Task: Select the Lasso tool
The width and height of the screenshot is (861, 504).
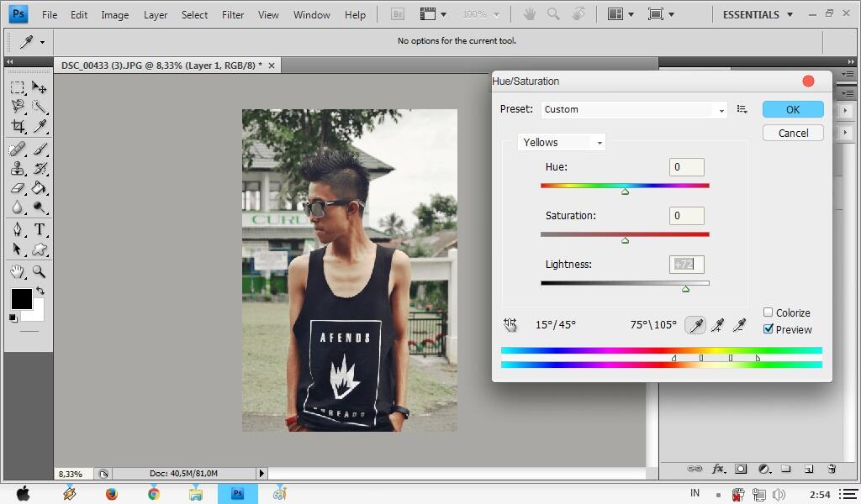Action: pyautogui.click(x=18, y=107)
